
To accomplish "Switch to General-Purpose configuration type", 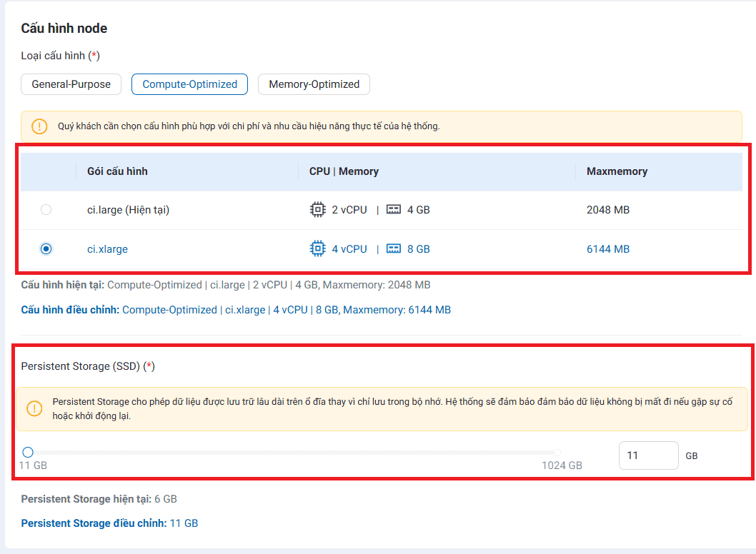I will click(x=71, y=84).
